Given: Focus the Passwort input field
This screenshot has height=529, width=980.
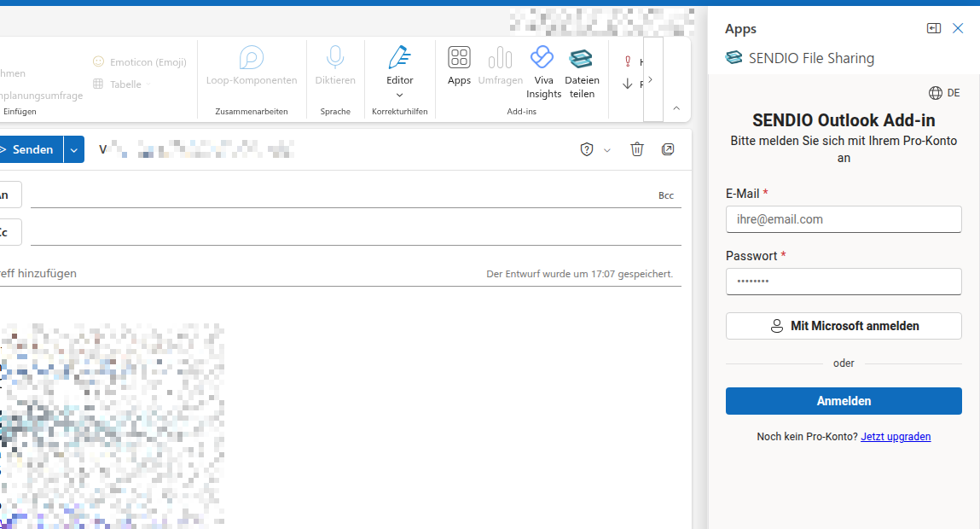Looking at the screenshot, I should [x=844, y=282].
